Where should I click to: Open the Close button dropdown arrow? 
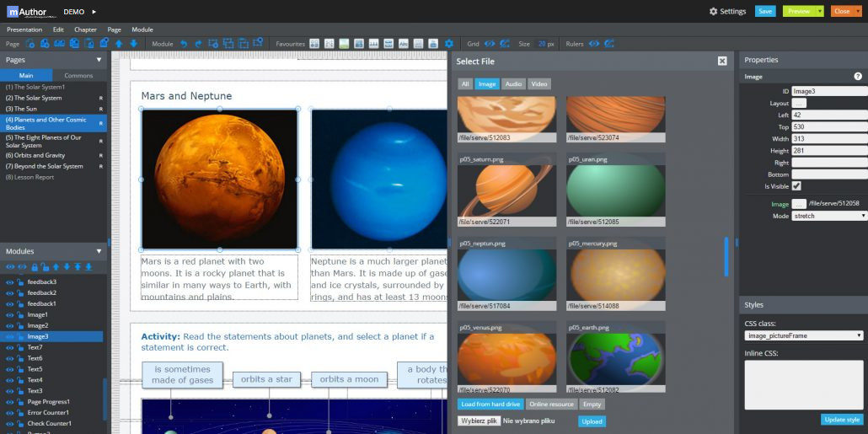[858, 11]
